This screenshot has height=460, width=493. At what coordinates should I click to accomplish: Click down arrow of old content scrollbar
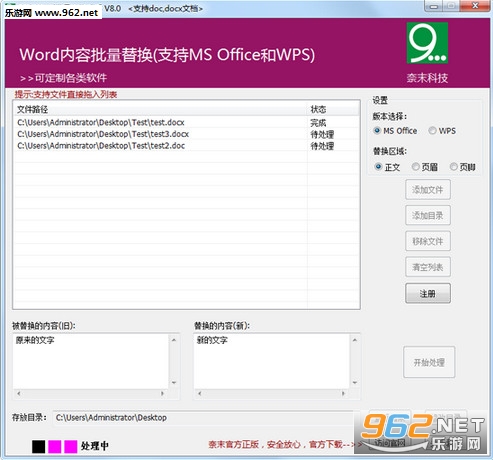[x=174, y=382]
